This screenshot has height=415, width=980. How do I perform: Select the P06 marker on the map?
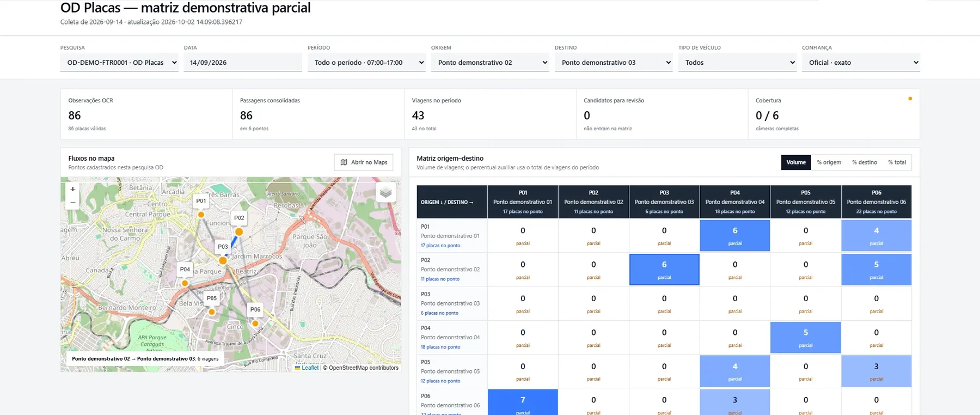[255, 324]
